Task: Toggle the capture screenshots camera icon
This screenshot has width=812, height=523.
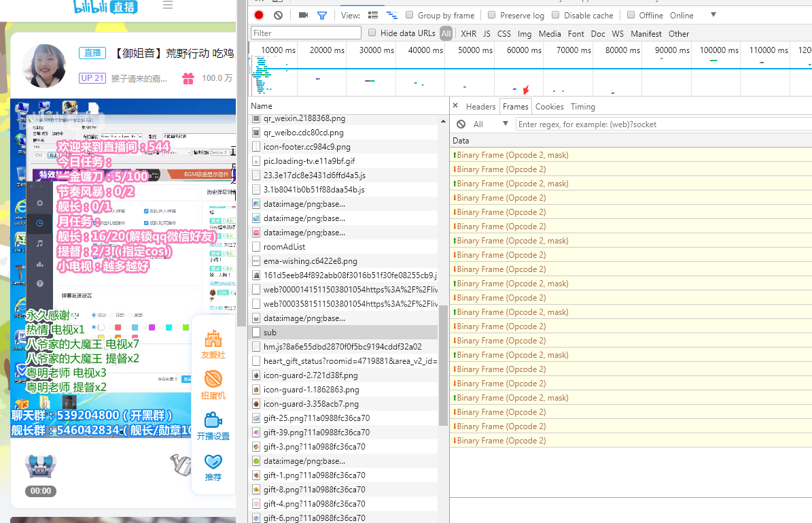Action: click(303, 15)
